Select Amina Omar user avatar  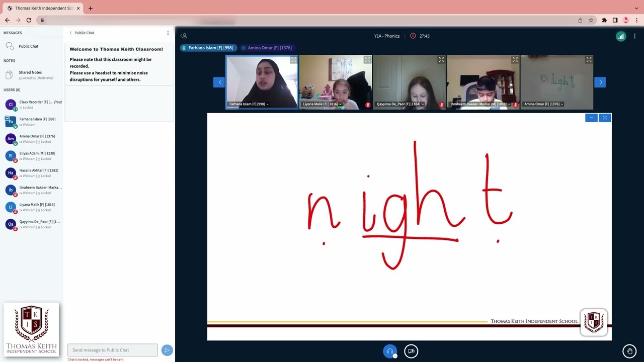[11, 139]
